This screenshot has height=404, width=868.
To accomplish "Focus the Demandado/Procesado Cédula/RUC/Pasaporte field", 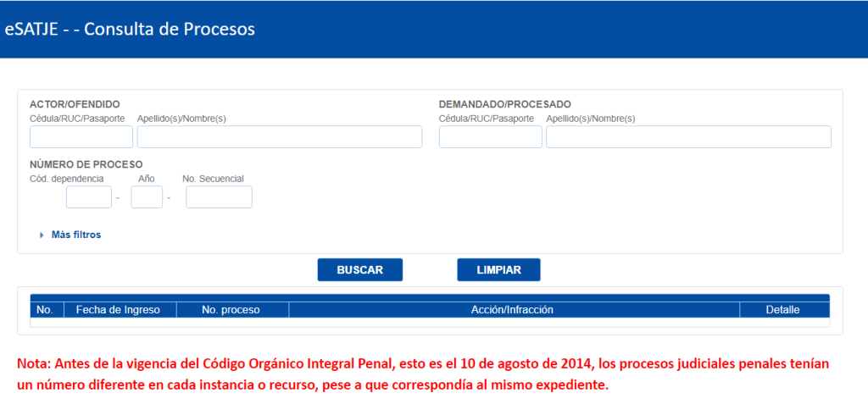I will [491, 136].
